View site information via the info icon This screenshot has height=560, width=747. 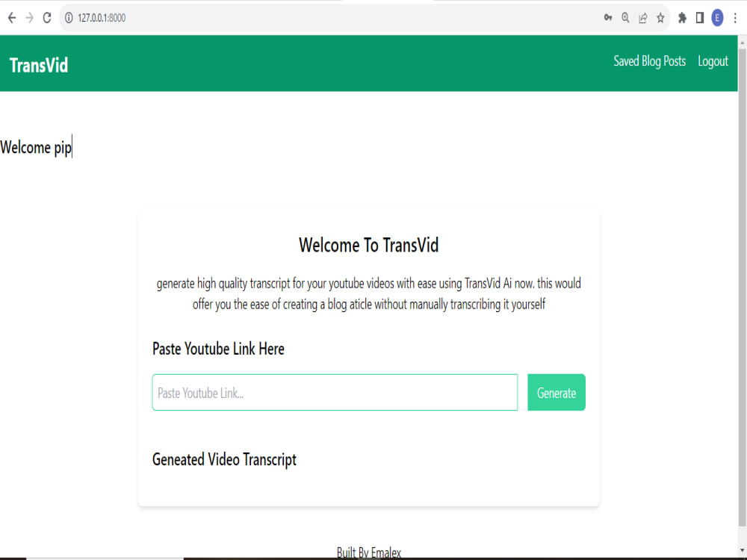[69, 17]
